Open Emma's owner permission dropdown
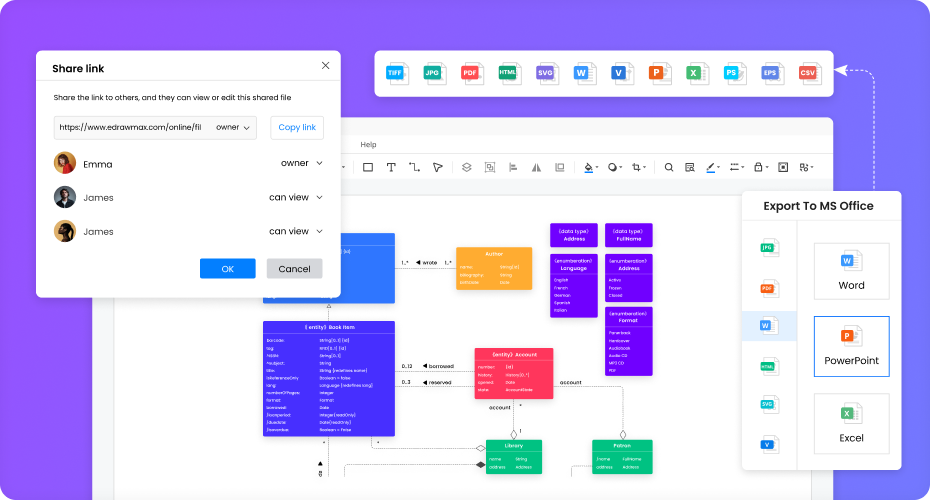The height and width of the screenshot is (500, 930). click(x=301, y=163)
